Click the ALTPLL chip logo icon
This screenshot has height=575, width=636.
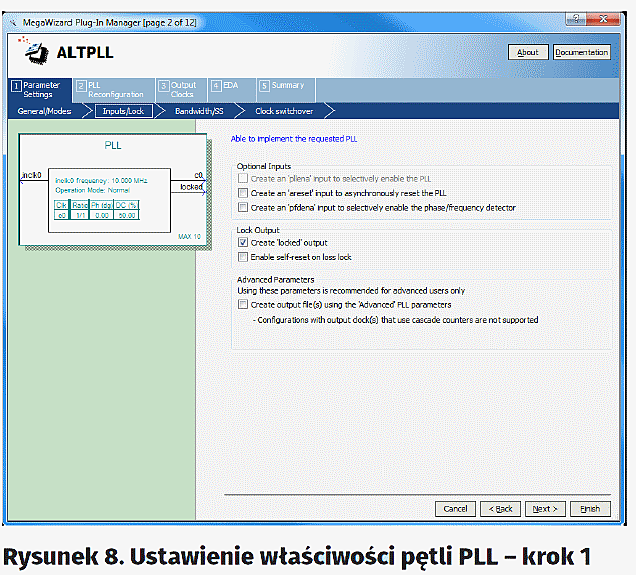(x=36, y=51)
